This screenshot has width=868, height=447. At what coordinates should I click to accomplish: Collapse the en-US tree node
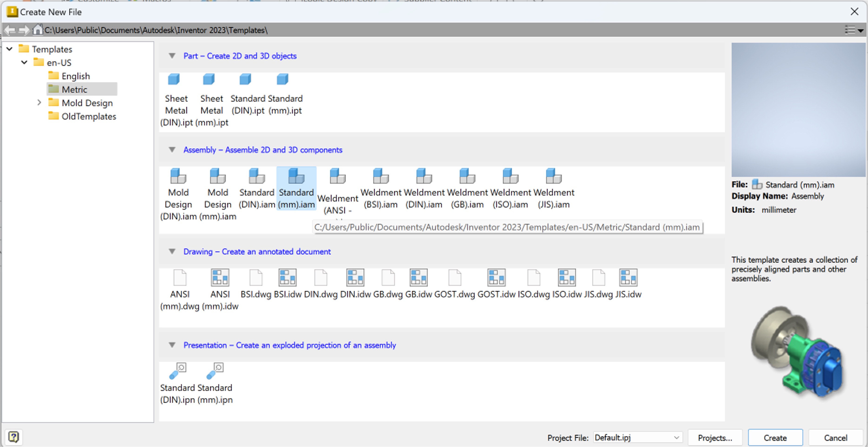pos(24,62)
